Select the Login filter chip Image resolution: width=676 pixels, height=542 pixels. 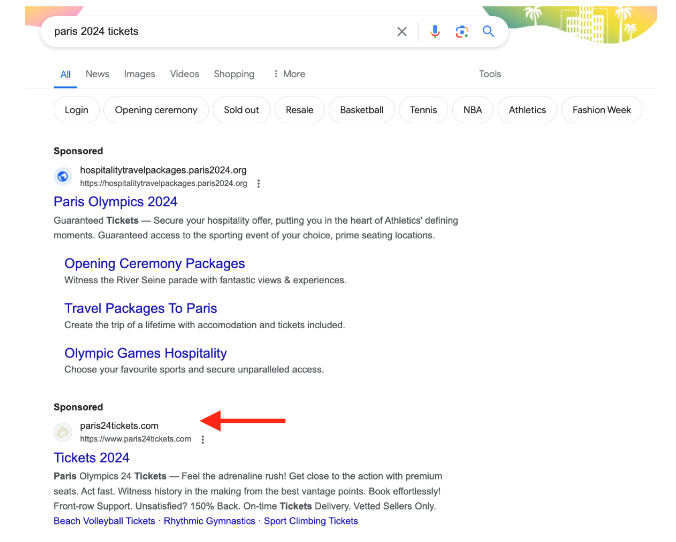[x=76, y=110]
